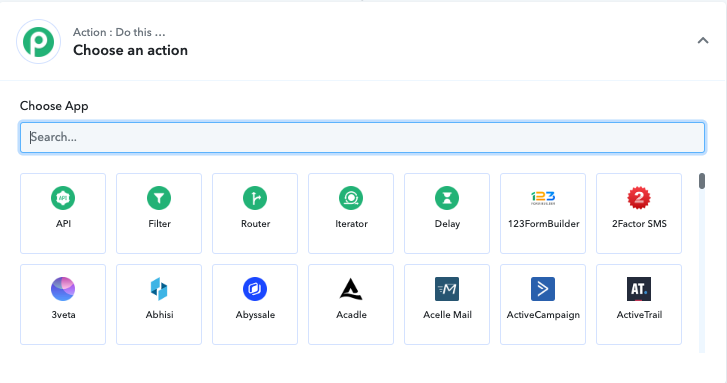Select the Iterator app icon
This screenshot has width=727, height=383.
(351, 198)
